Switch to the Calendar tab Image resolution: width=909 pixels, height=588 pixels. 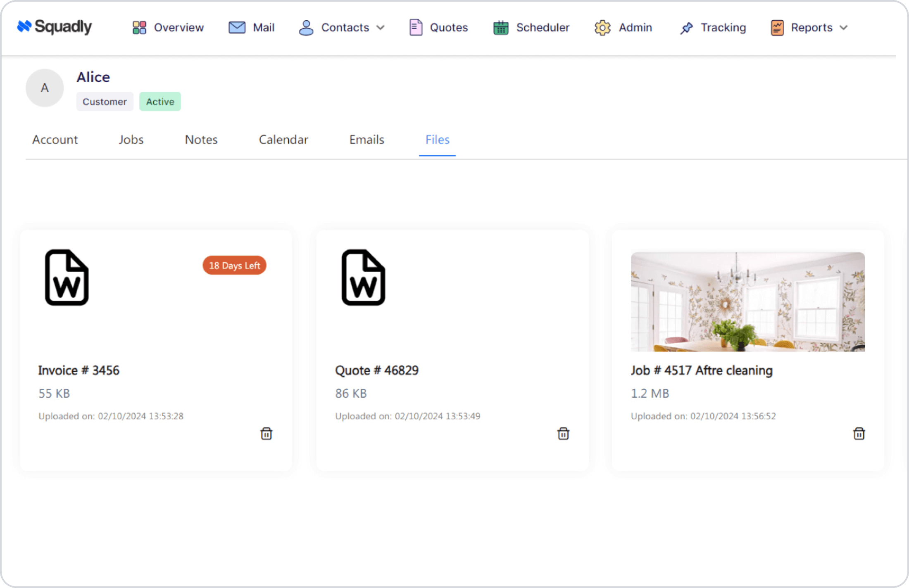283,140
